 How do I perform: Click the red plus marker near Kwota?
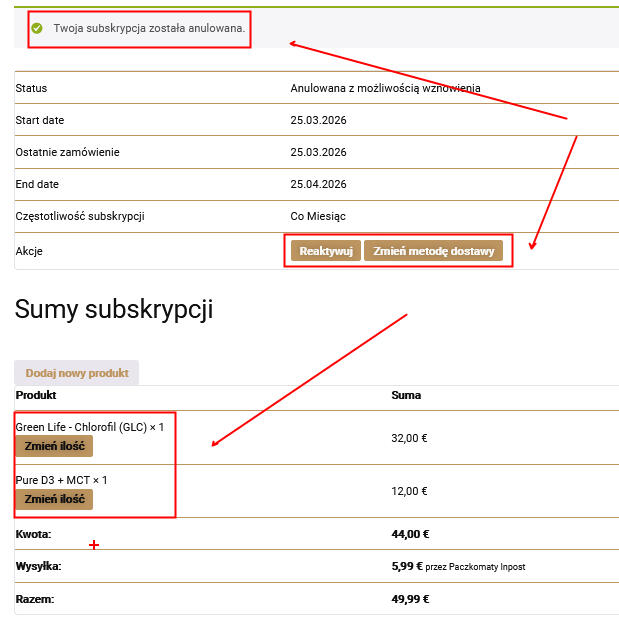95,545
